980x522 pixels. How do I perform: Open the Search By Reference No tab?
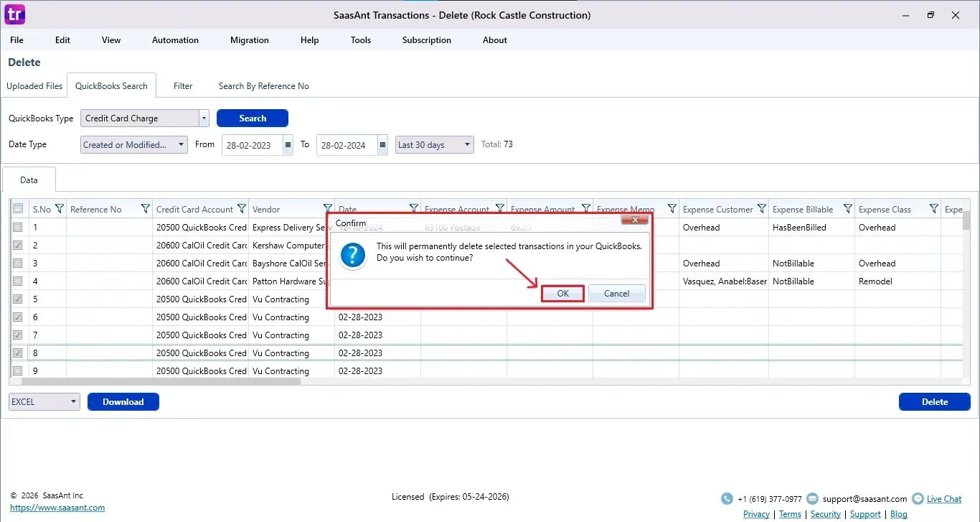tap(264, 86)
